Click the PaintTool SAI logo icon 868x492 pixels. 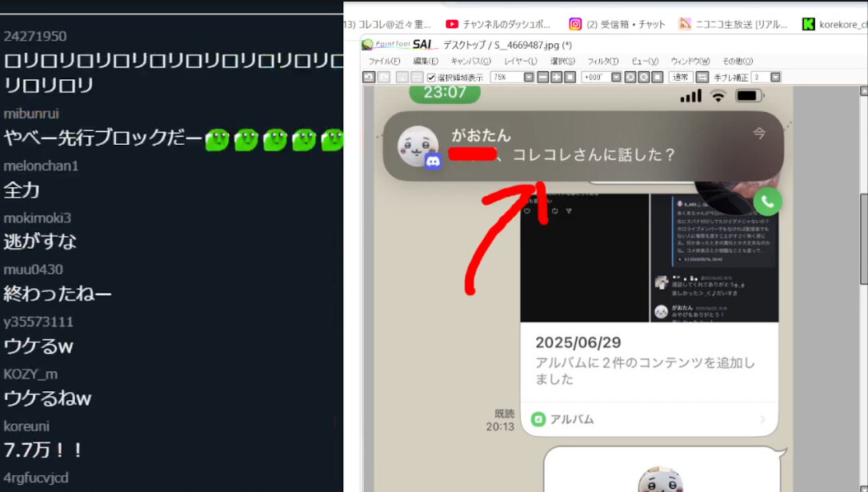[367, 44]
